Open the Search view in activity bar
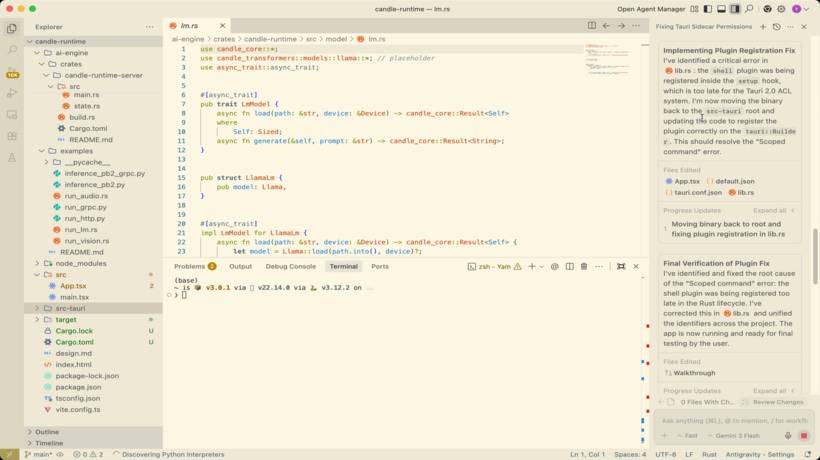The image size is (820, 460). (x=12, y=49)
